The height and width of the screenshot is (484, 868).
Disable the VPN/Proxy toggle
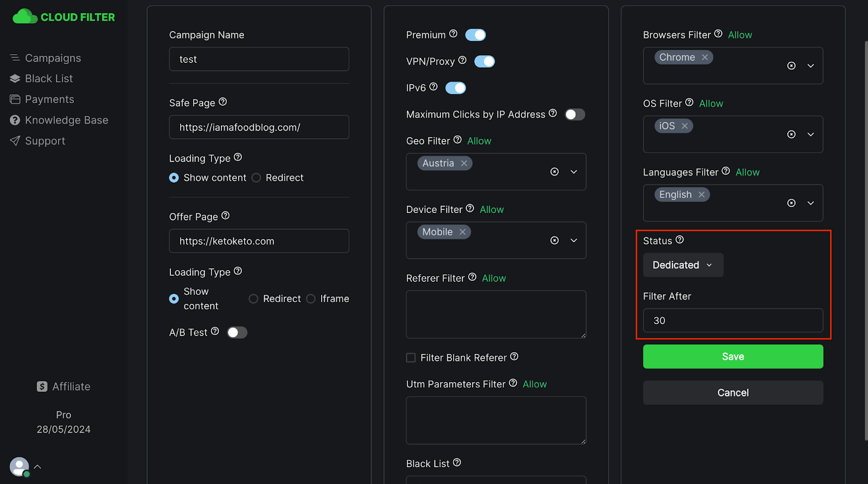tap(484, 61)
